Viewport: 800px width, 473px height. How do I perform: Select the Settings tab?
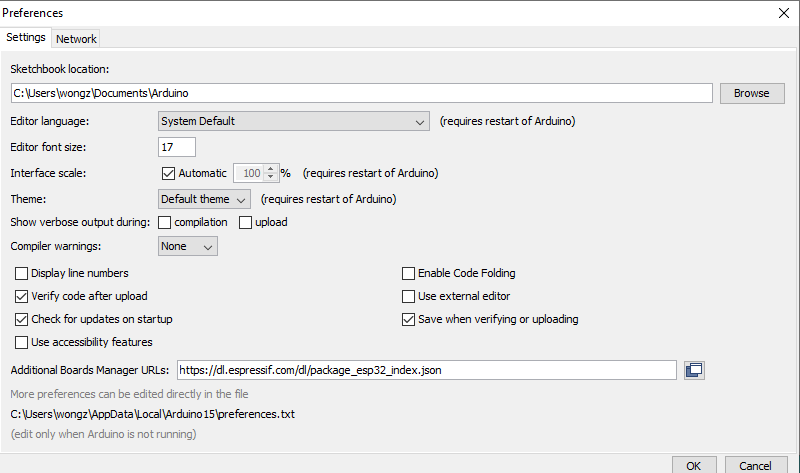[26, 38]
